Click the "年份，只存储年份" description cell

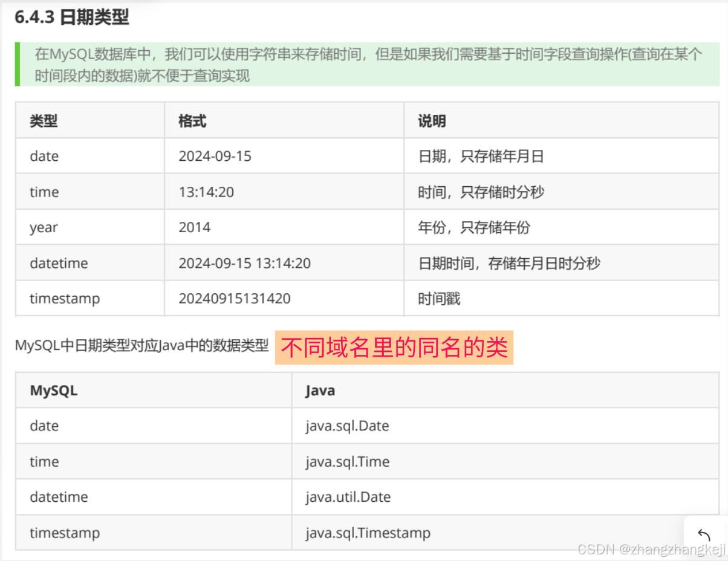click(562, 227)
